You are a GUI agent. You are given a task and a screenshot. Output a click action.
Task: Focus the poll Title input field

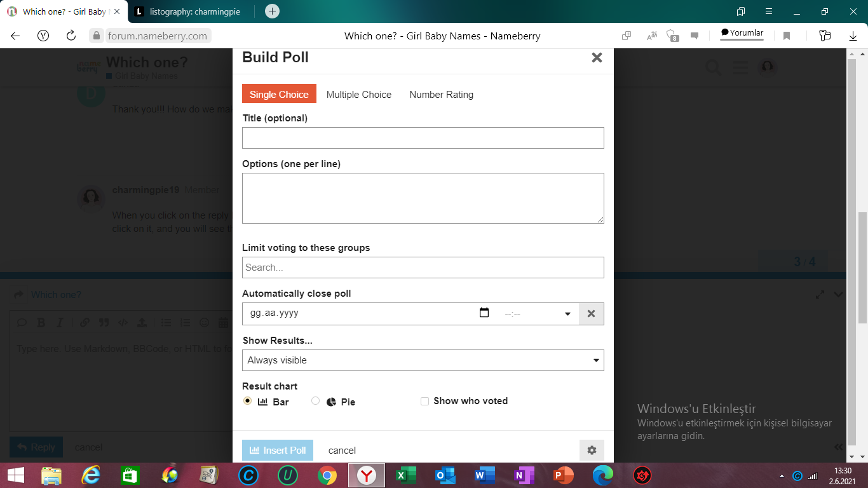[x=423, y=138]
